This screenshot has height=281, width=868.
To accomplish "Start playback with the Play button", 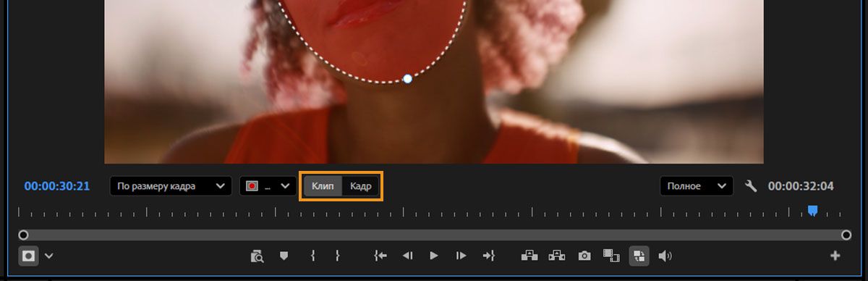I will pos(434,256).
